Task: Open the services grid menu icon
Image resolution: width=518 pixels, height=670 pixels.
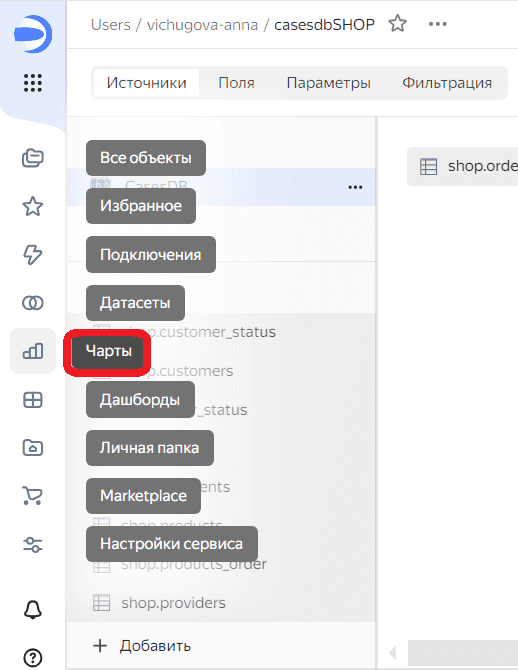Action: (33, 82)
